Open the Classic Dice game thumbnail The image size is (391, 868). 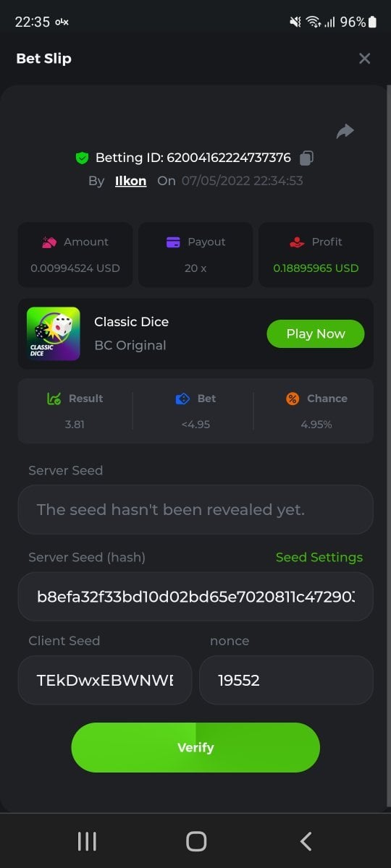(x=54, y=333)
